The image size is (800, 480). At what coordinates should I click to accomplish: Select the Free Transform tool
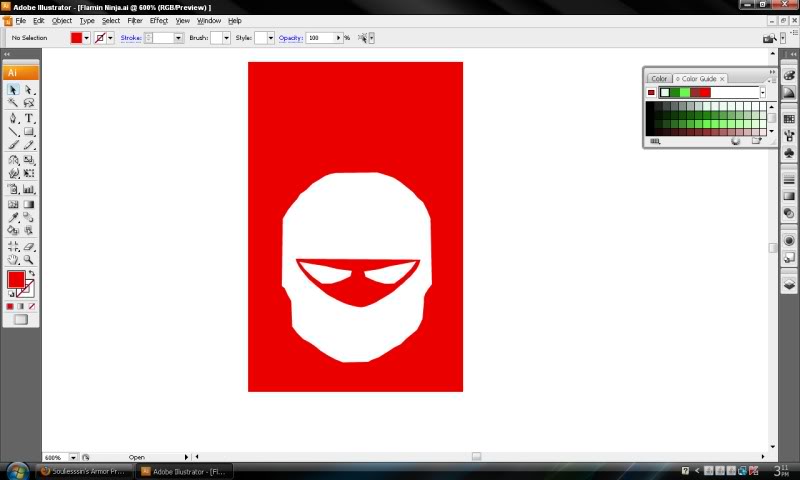(29, 173)
